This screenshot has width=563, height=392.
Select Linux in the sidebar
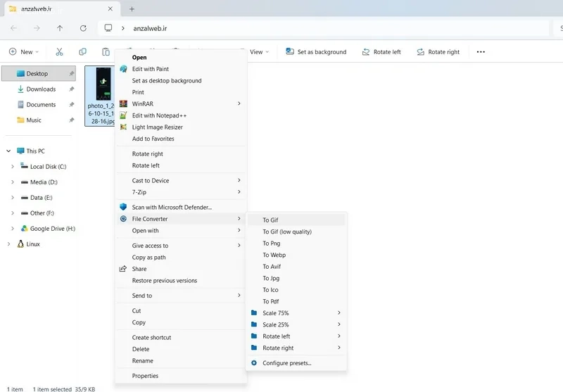pyautogui.click(x=29, y=244)
